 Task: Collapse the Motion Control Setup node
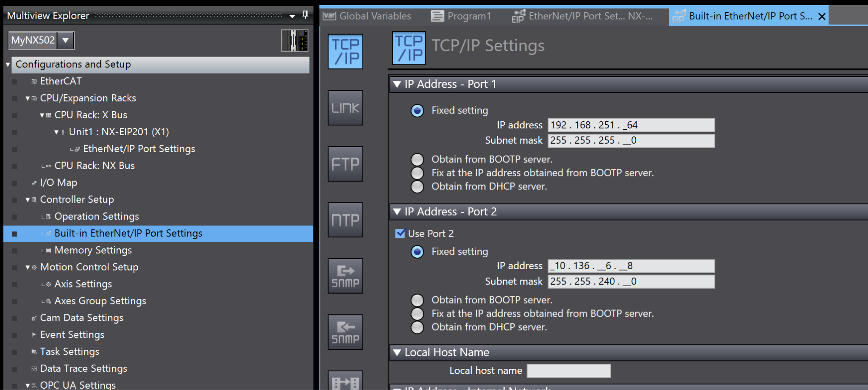(x=28, y=267)
